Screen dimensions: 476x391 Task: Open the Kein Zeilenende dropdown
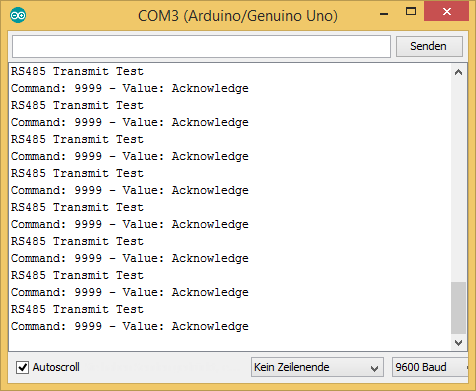point(317,367)
